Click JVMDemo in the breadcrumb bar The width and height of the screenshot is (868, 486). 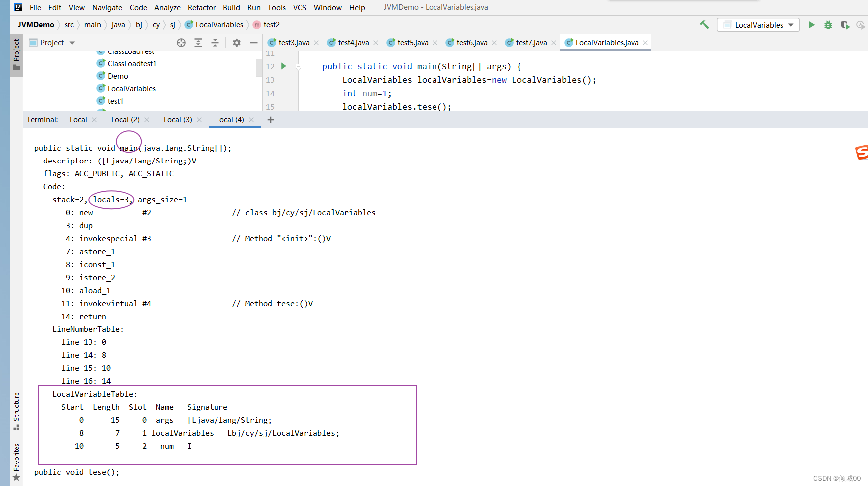click(x=36, y=25)
